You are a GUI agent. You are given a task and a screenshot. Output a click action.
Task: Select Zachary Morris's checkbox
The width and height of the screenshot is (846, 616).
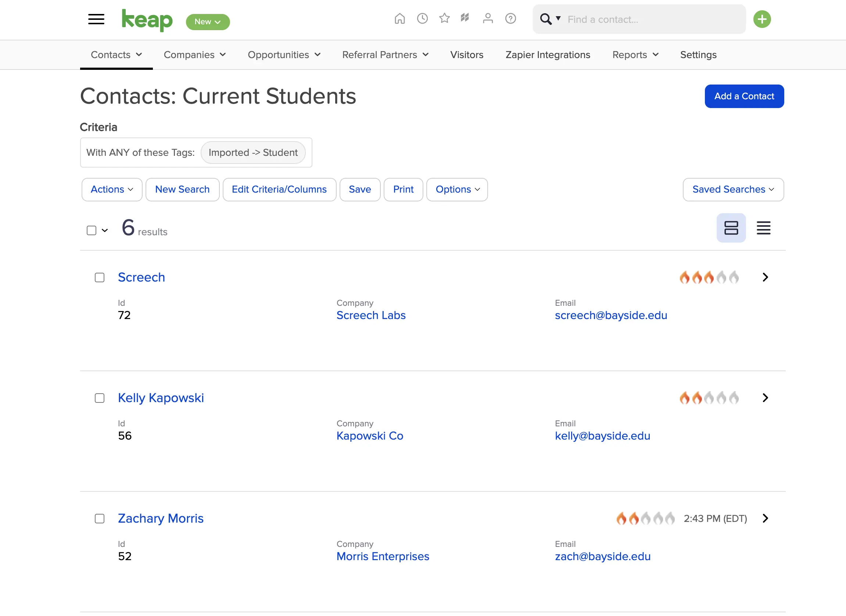coord(100,519)
